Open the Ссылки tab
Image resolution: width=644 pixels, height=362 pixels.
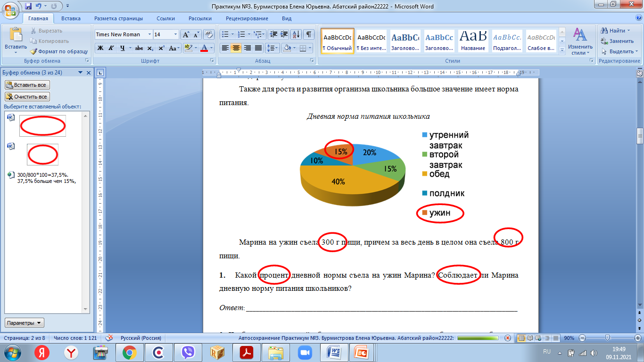165,18
